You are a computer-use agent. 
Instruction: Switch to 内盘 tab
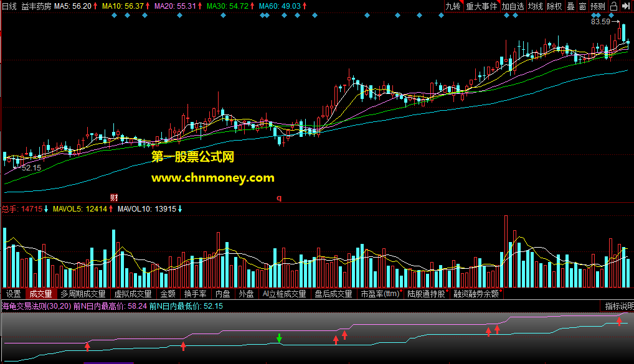(x=223, y=294)
